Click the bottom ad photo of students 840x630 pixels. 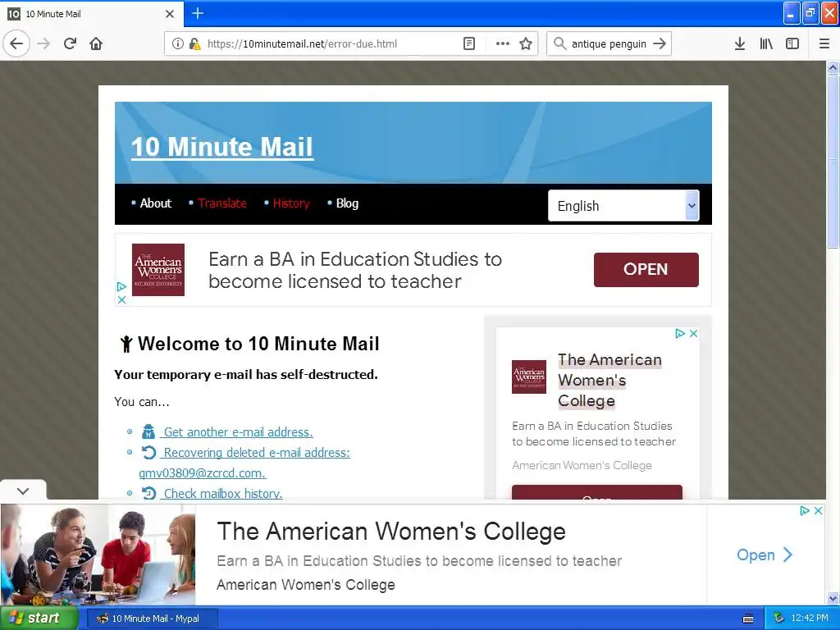98,555
